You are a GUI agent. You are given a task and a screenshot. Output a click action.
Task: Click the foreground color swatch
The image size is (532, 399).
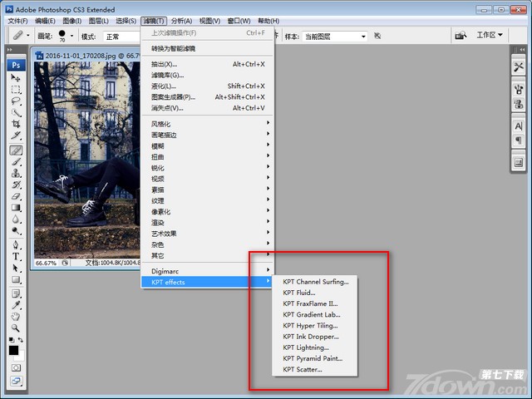[x=13, y=350]
